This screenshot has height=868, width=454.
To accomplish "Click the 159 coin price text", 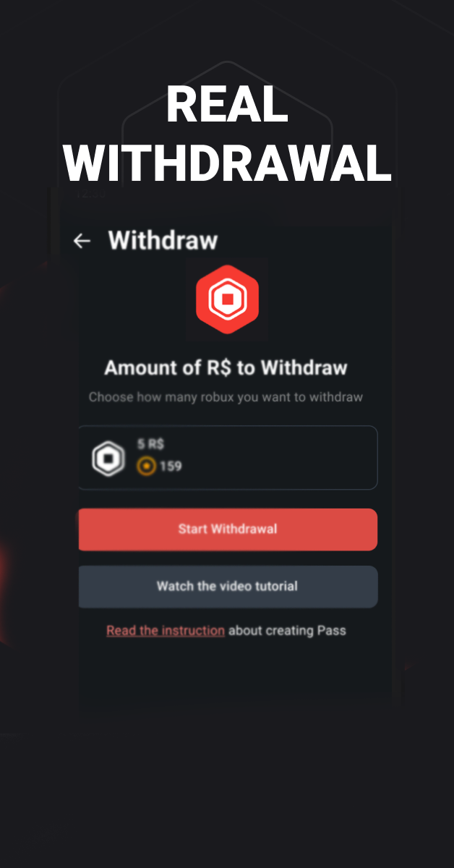I will click(171, 466).
